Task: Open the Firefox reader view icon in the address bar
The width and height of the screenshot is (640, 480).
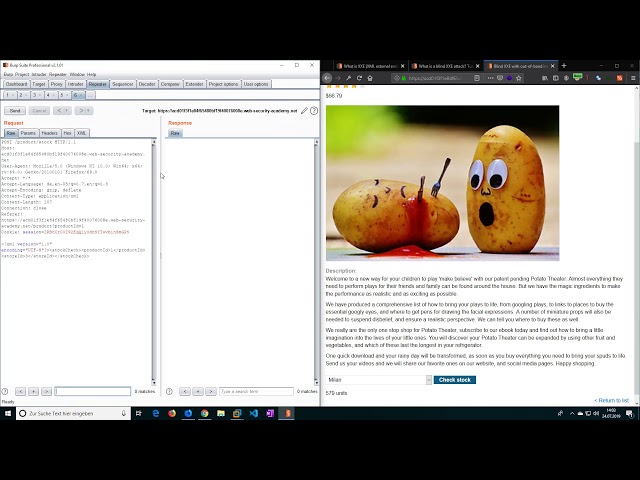Action: click(477, 78)
